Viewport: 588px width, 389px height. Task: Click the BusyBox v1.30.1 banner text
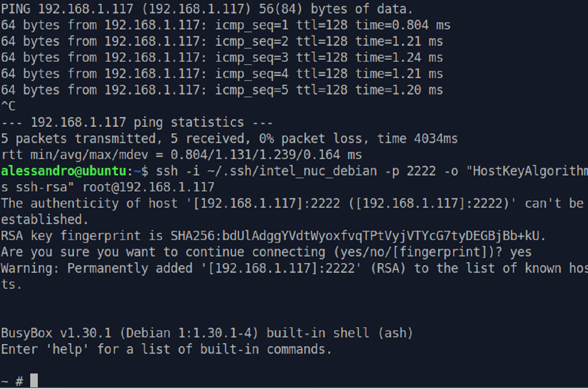(56, 333)
